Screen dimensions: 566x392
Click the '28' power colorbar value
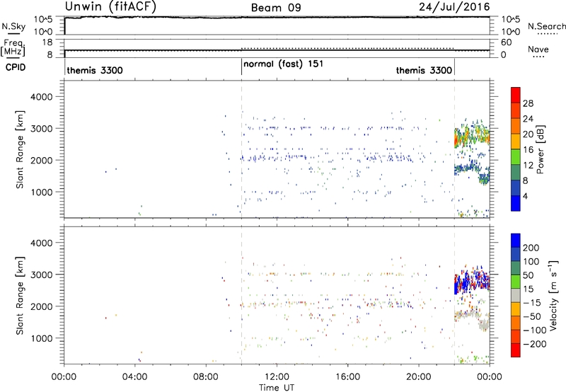(528, 103)
